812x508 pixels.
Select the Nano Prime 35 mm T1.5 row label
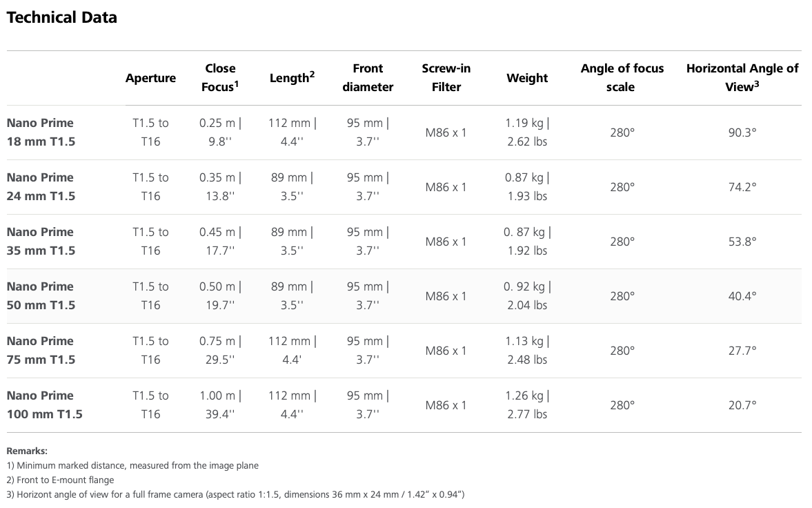click(x=40, y=241)
